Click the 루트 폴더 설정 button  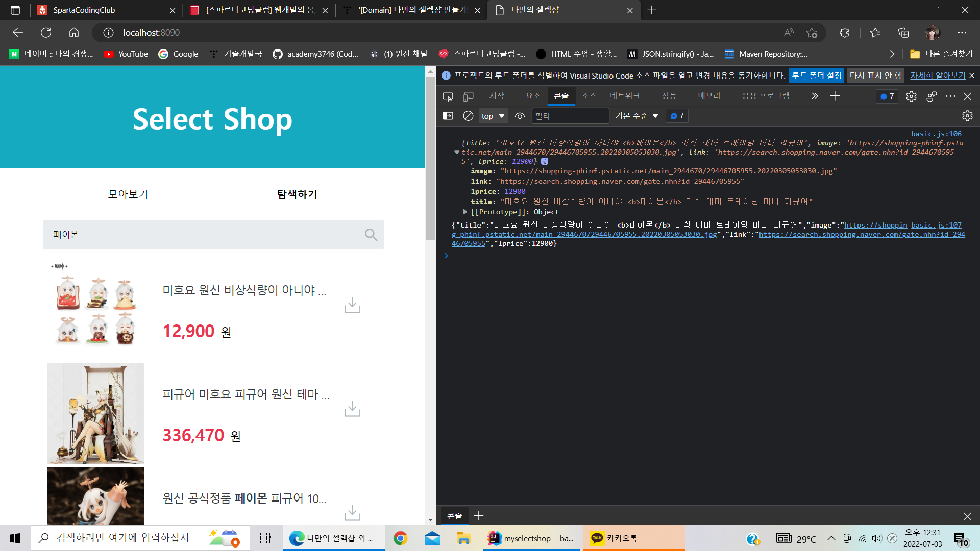coord(816,76)
